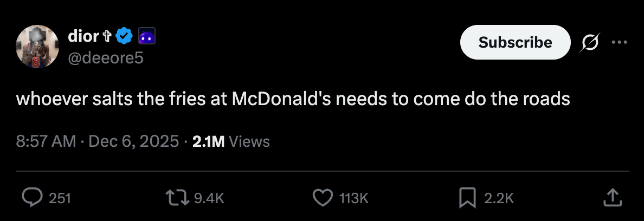Toggle the bookmark icon
The image size is (644, 221).
pyautogui.click(x=467, y=198)
